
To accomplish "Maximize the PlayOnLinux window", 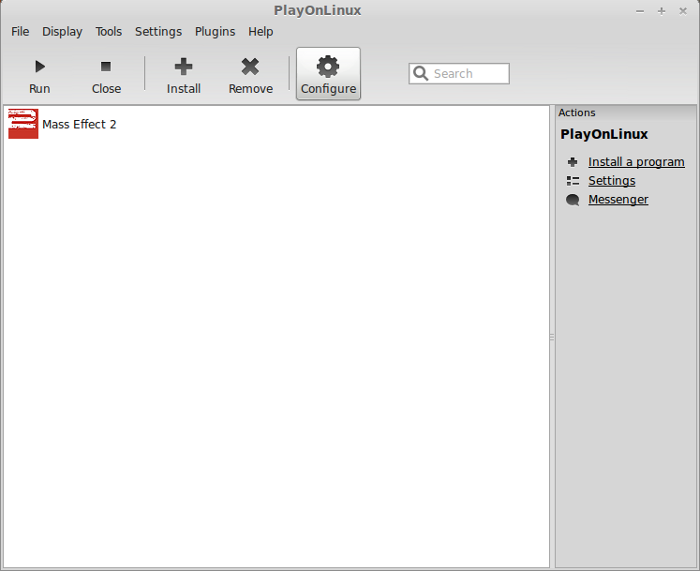I will [x=661, y=11].
